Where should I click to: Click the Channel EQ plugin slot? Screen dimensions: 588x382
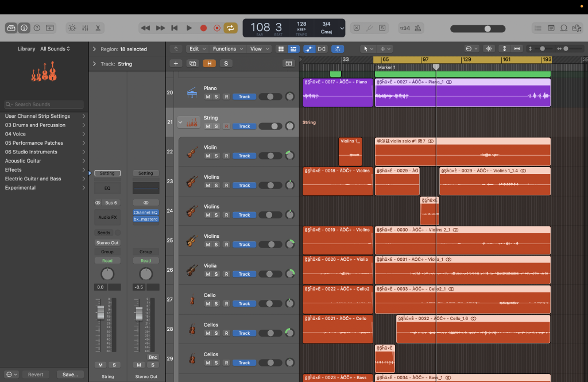(146, 213)
